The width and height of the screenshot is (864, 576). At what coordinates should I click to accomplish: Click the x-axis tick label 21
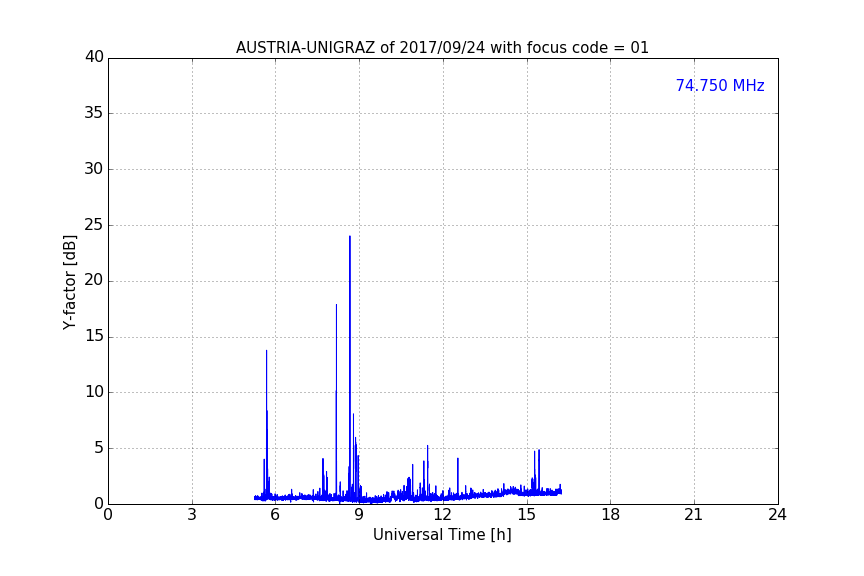(694, 515)
